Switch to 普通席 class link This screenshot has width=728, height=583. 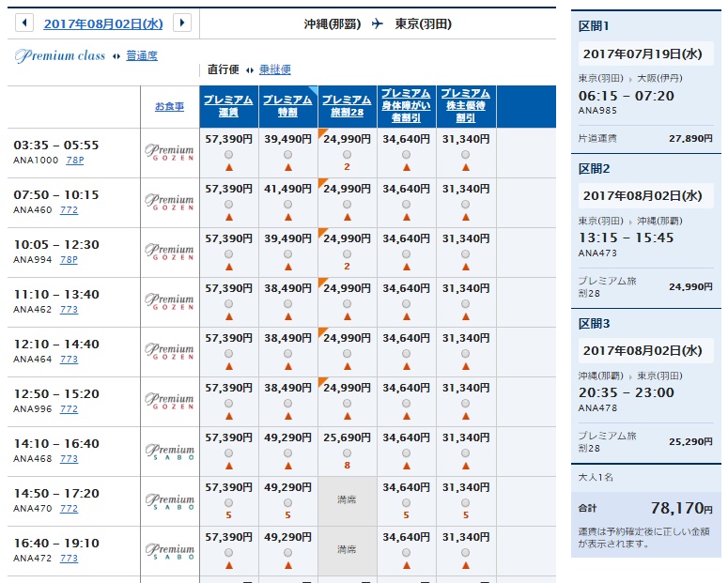pos(142,55)
